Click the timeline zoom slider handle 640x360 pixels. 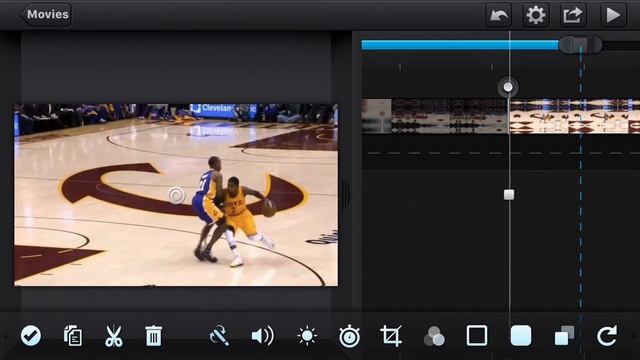pyautogui.click(x=580, y=45)
